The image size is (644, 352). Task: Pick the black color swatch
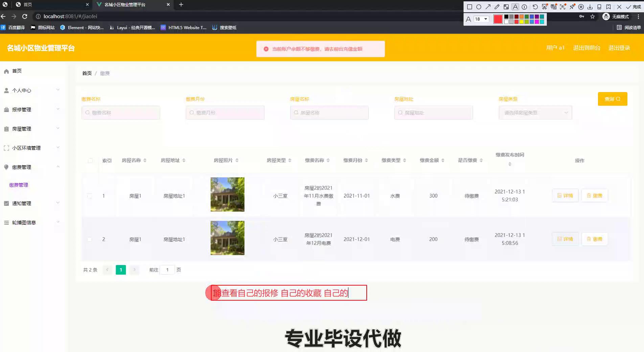(506, 17)
